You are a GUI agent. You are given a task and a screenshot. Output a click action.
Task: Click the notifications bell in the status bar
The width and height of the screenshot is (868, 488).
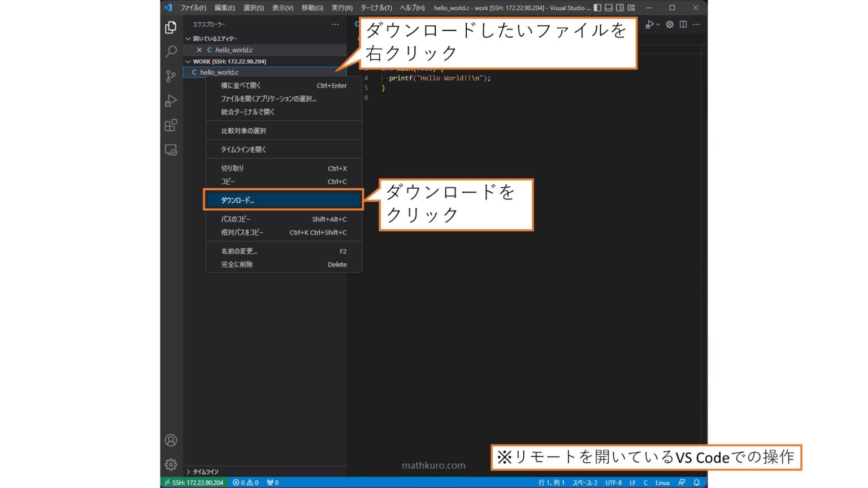[696, 482]
